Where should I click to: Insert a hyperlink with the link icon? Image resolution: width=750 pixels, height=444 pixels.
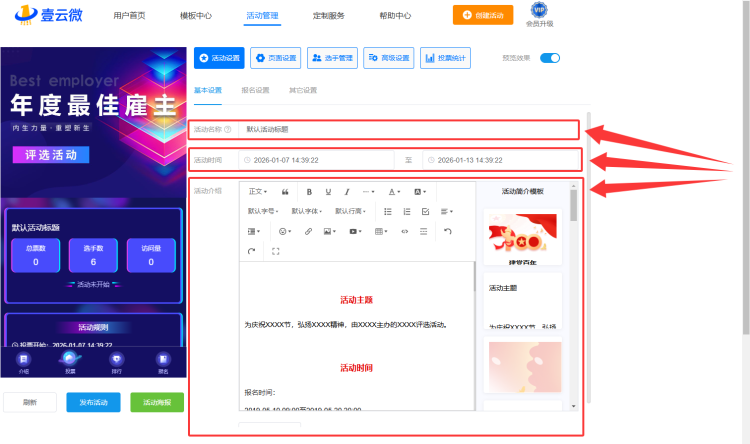[x=308, y=231]
